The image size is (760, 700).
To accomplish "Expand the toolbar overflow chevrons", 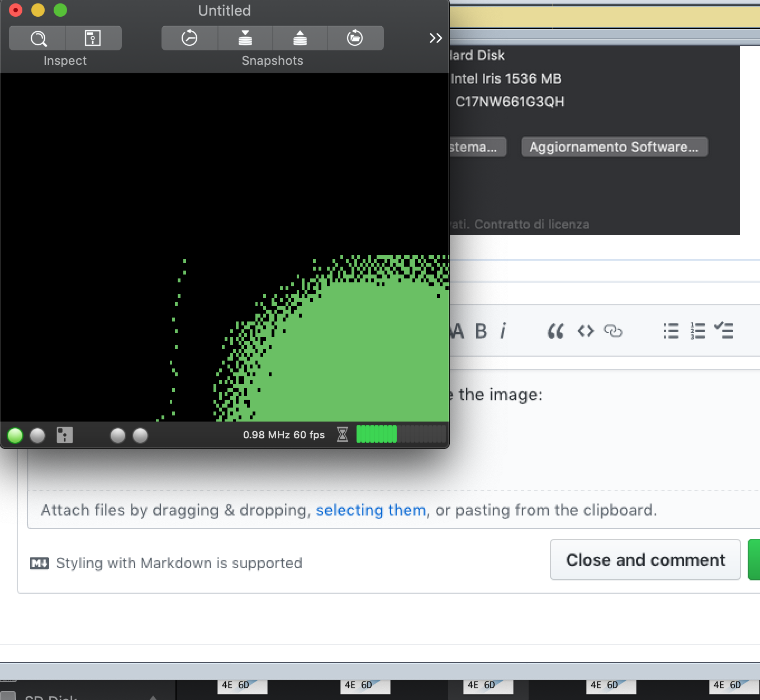I will [435, 38].
